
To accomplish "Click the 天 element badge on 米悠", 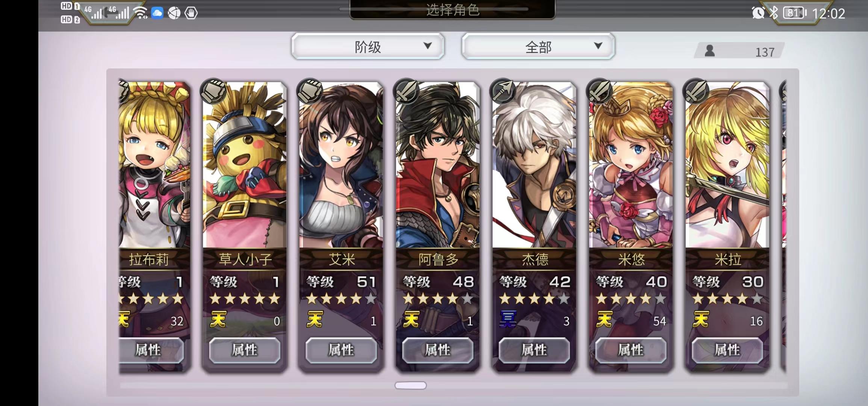I will tap(604, 320).
